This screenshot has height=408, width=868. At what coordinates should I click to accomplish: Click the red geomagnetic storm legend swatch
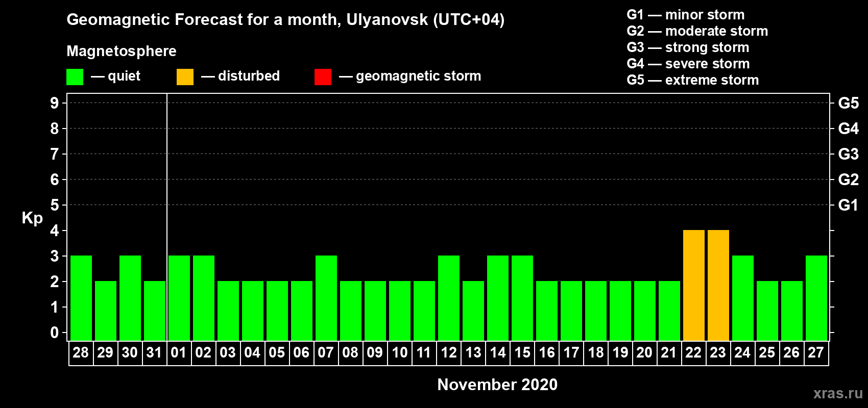(323, 76)
